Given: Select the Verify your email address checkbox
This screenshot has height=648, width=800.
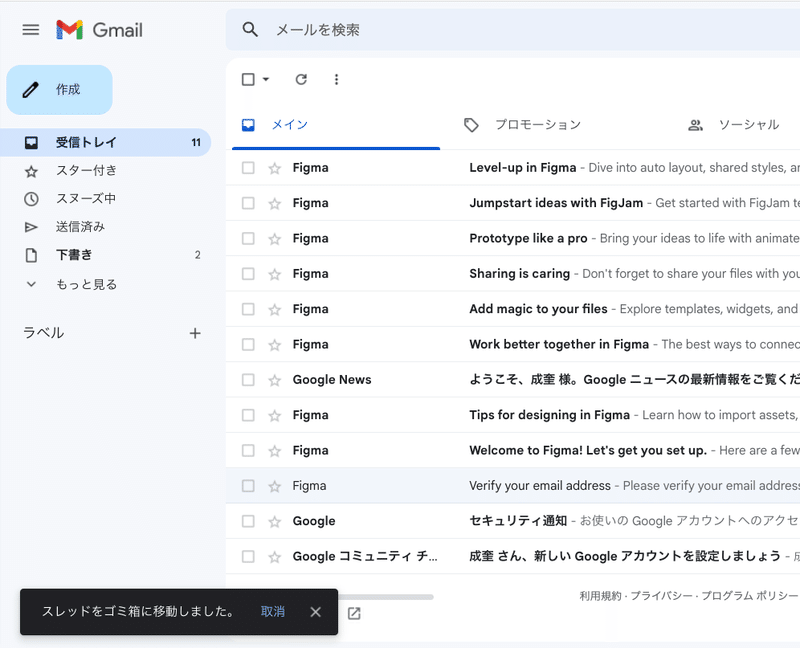Looking at the screenshot, I should tap(248, 486).
